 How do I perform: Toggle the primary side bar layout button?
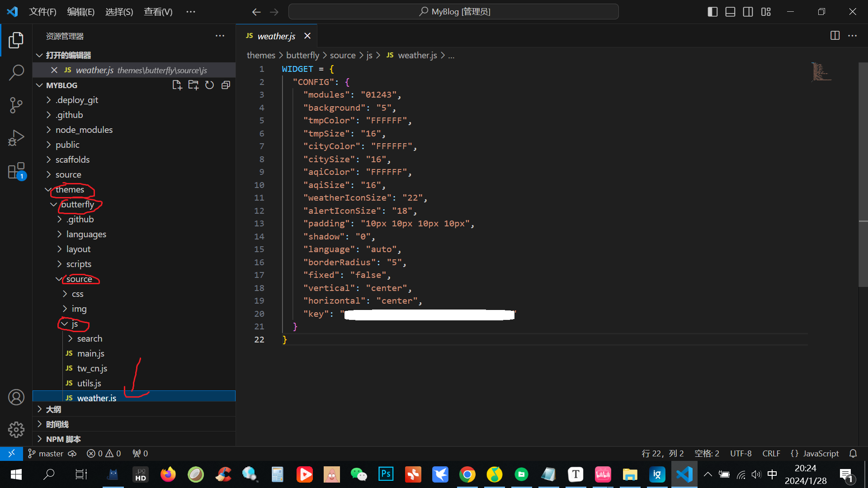[x=712, y=12]
